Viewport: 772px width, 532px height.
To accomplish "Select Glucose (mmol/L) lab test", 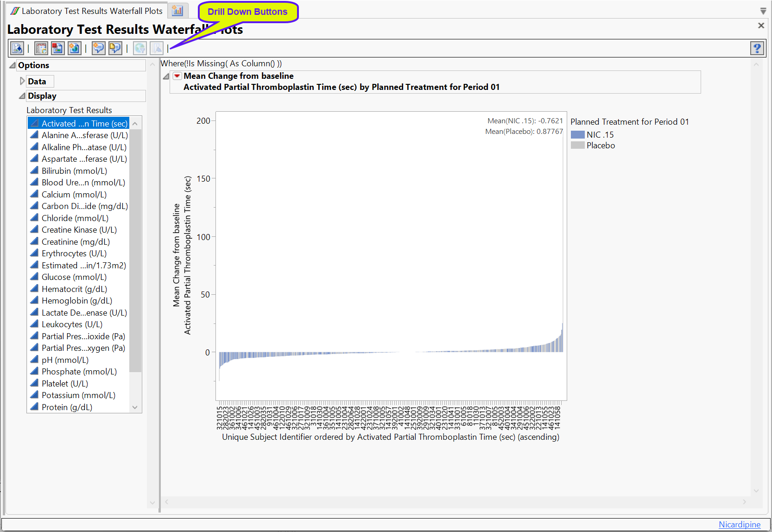I will click(x=78, y=277).
